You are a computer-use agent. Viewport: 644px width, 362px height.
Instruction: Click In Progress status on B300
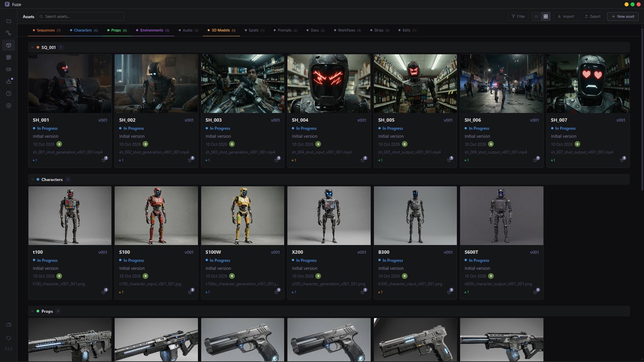coord(390,260)
